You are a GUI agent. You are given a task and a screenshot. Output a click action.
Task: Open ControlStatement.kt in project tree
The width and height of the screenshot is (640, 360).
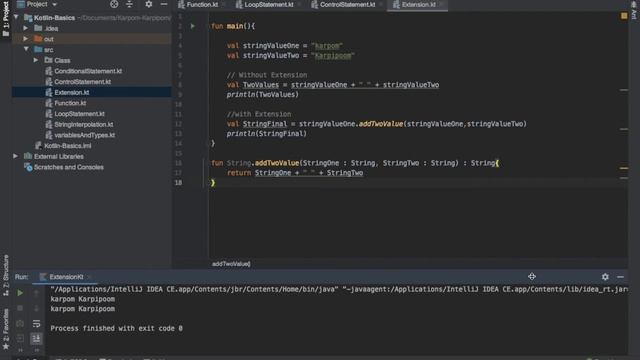82,82
